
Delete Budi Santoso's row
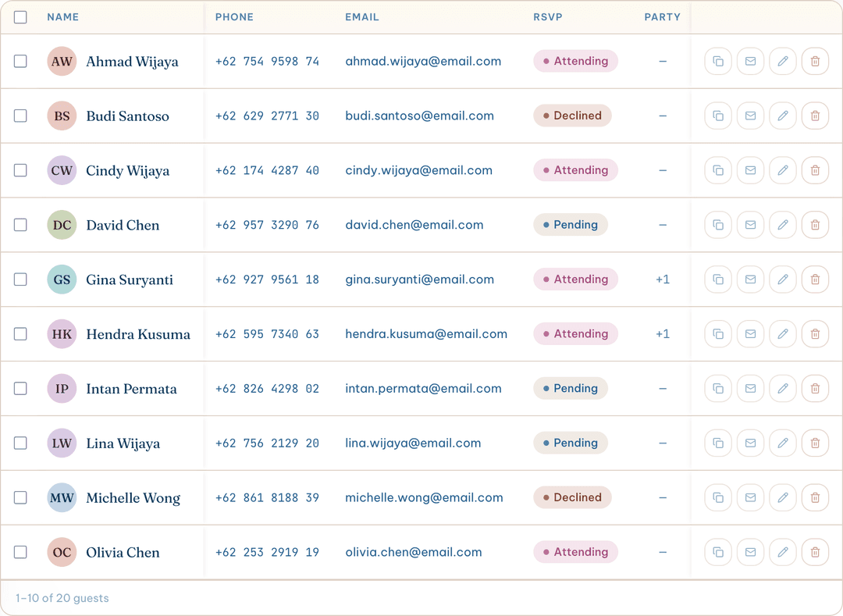[815, 116]
